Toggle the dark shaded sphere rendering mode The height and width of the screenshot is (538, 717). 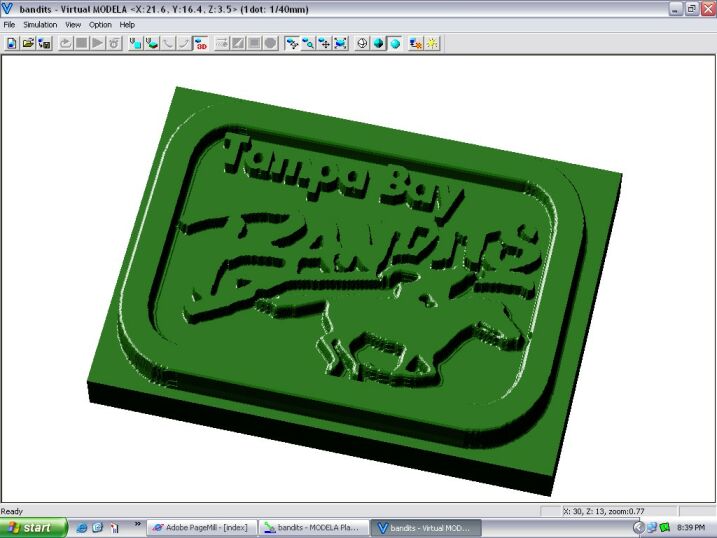pyautogui.click(x=378, y=44)
